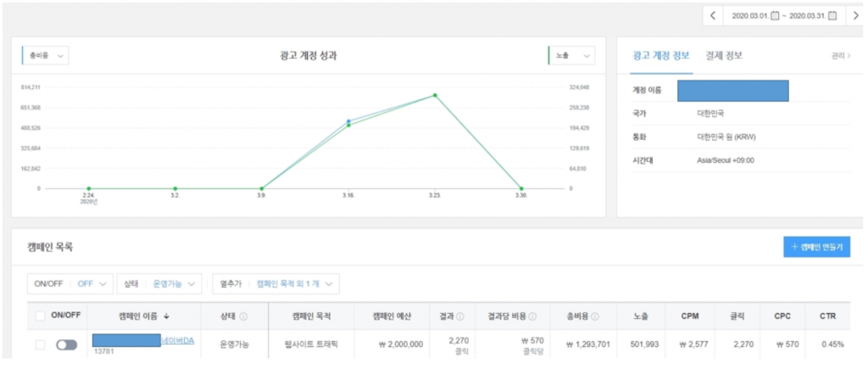Click info icon next to 결과 column

460,316
